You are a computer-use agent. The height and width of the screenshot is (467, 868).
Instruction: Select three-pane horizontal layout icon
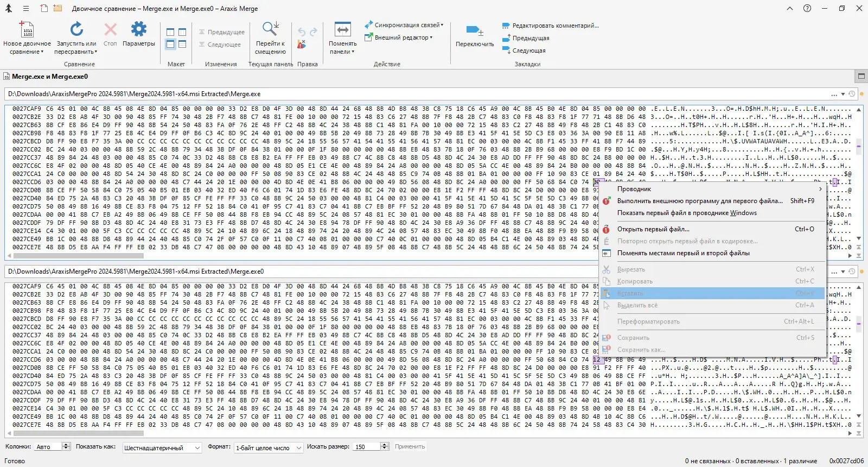(x=182, y=44)
